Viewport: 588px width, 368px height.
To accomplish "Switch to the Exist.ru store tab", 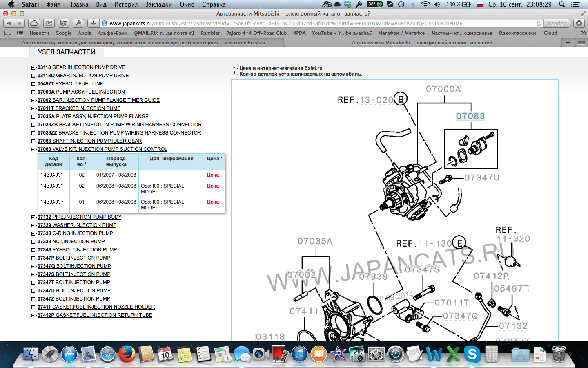I will tap(143, 43).
